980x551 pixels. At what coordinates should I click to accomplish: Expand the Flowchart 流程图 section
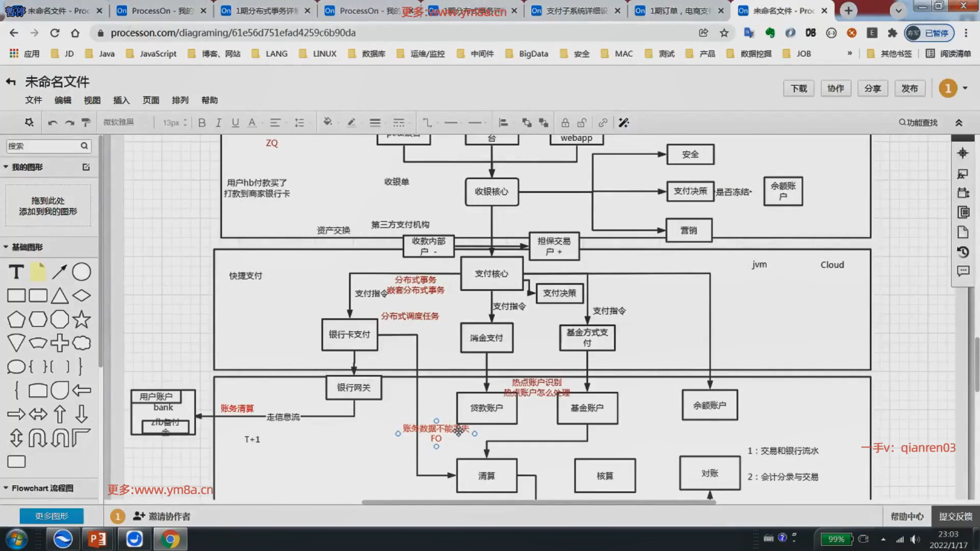(x=42, y=488)
